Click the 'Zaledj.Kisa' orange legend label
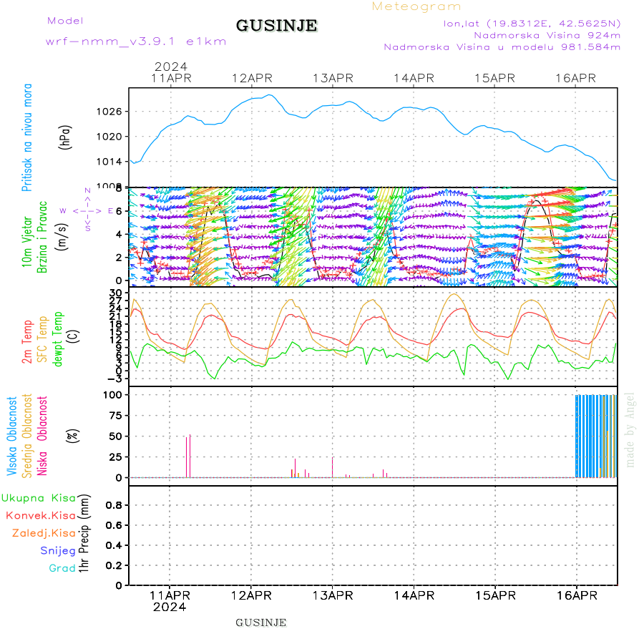The width and height of the screenshot is (644, 644). pos(44,533)
